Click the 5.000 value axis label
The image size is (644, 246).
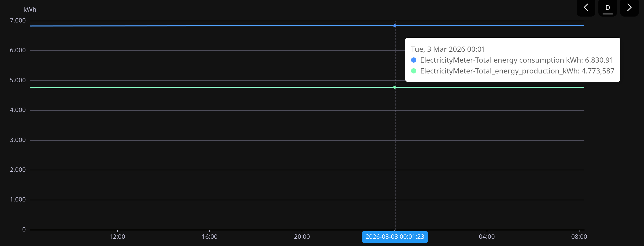[x=18, y=80]
